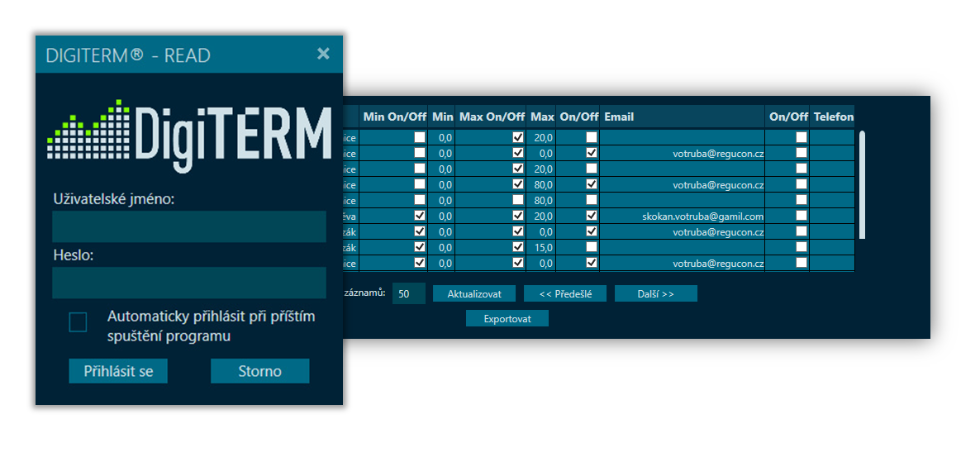
Task: Click the Email column header
Action: click(x=683, y=117)
